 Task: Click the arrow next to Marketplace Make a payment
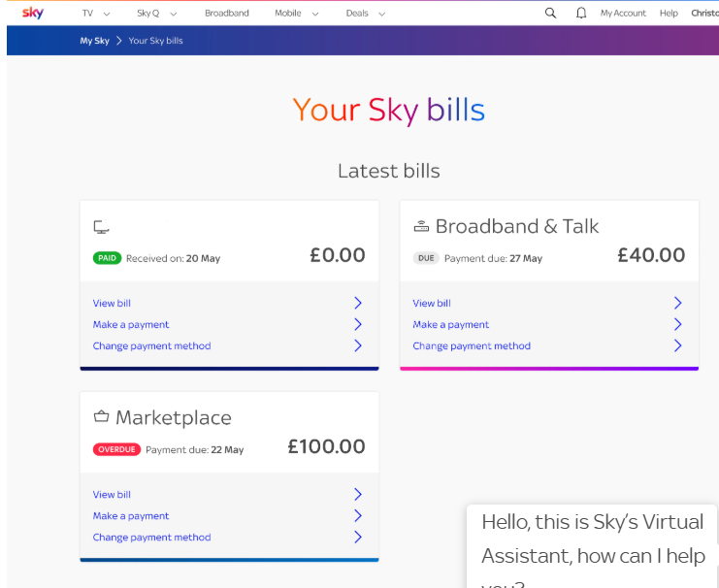(358, 515)
